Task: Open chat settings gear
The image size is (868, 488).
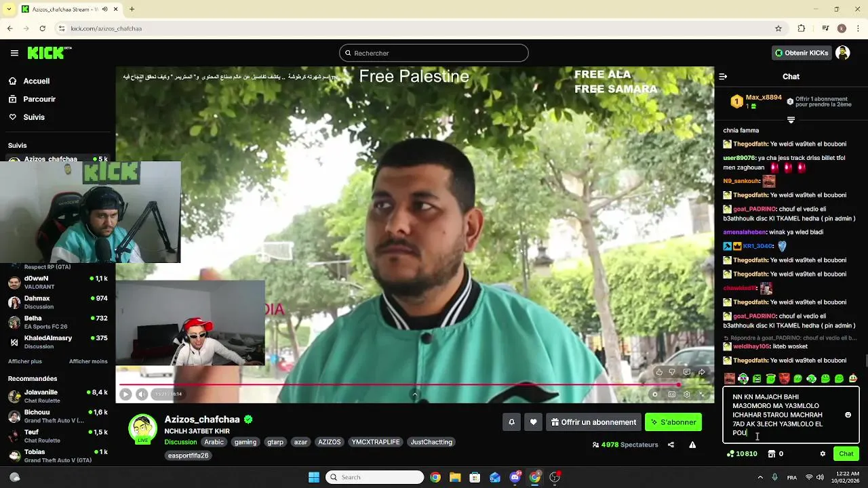Action: 823,453
